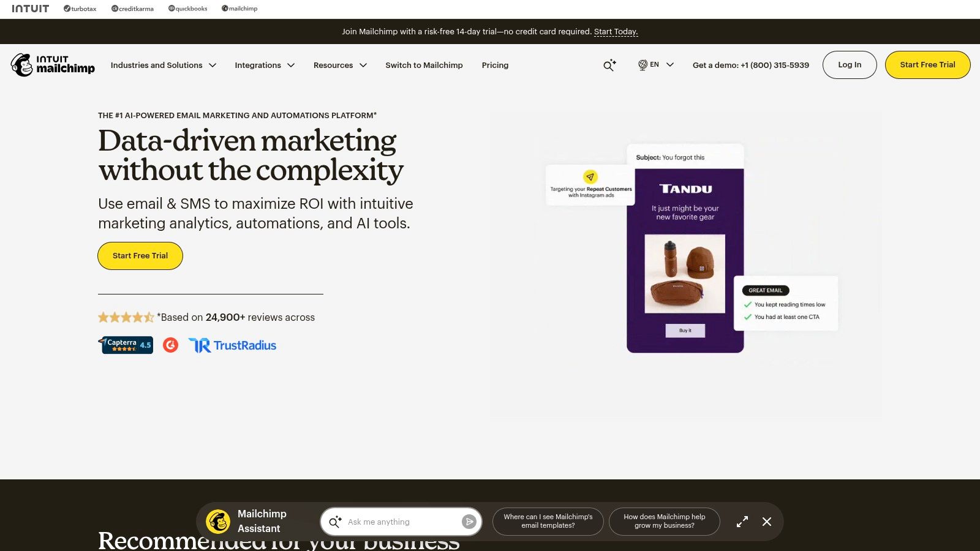Close the Mailchimp Assistant bar
Image resolution: width=980 pixels, height=551 pixels.
(766, 522)
